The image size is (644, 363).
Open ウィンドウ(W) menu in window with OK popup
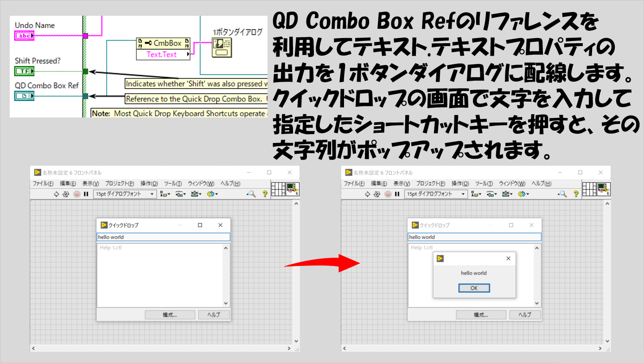pyautogui.click(x=512, y=184)
